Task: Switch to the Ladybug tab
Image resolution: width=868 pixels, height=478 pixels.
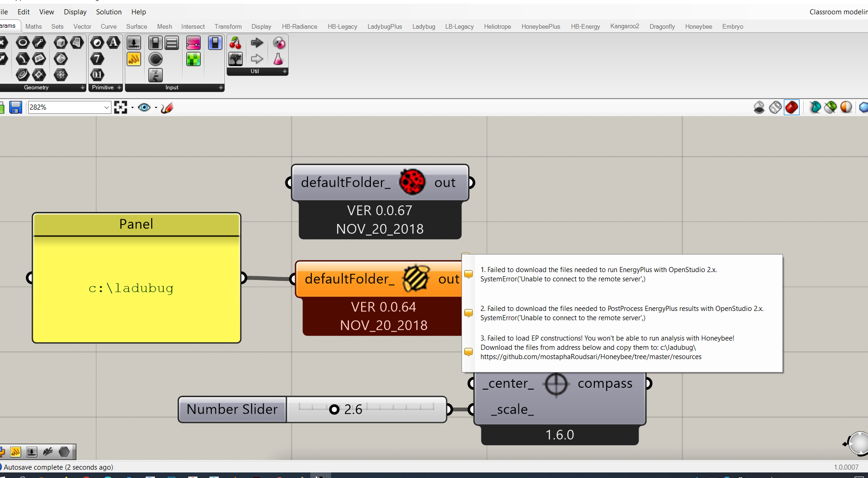Action: 424,26
